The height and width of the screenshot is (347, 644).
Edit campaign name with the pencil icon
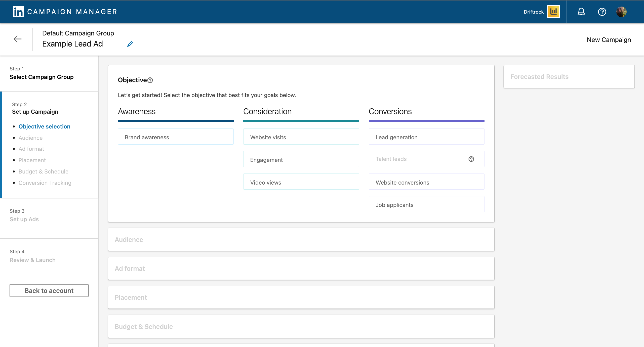coord(130,44)
